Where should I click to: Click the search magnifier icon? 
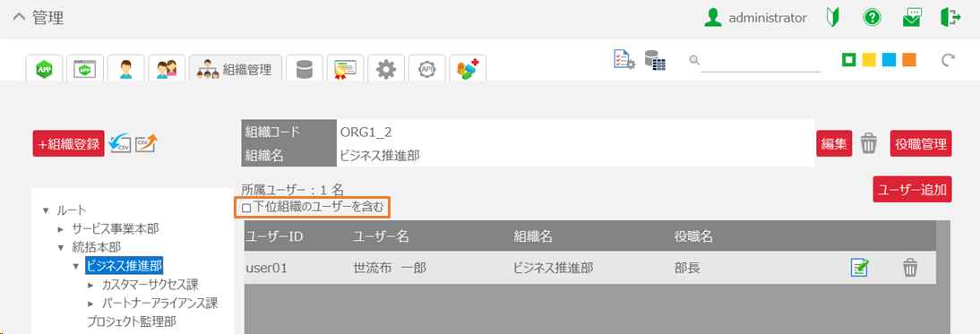pyautogui.click(x=693, y=60)
